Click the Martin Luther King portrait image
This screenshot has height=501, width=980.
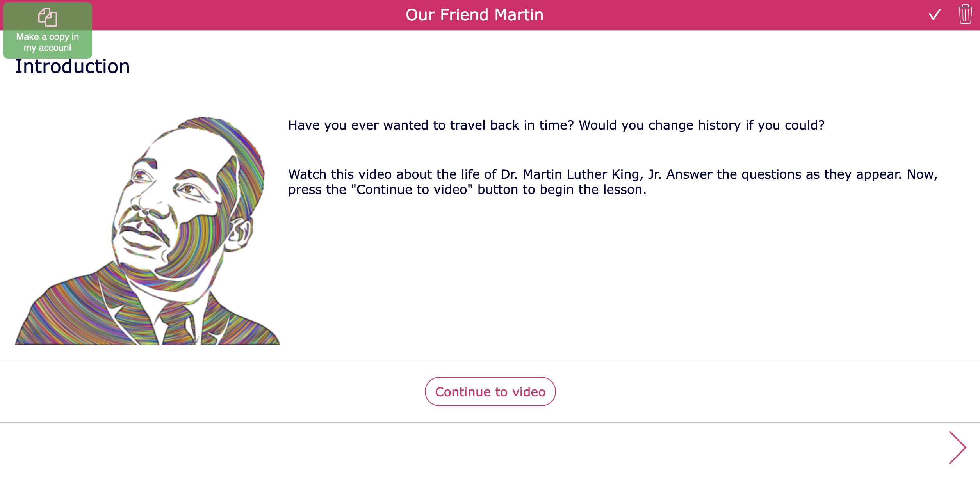click(148, 230)
